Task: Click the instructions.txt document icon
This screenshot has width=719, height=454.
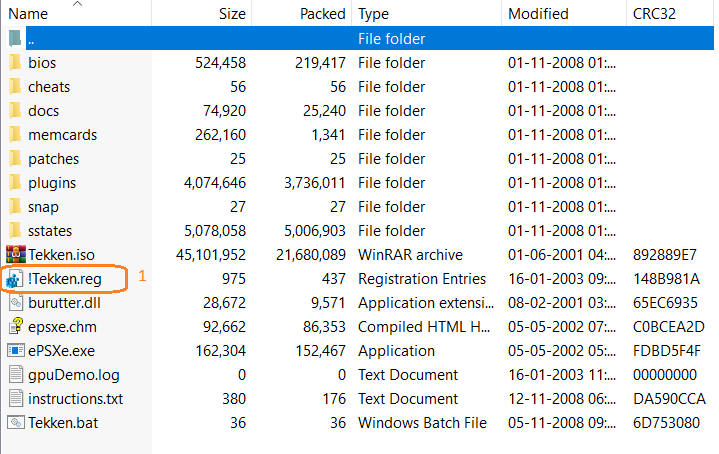Action: pyautogui.click(x=15, y=399)
